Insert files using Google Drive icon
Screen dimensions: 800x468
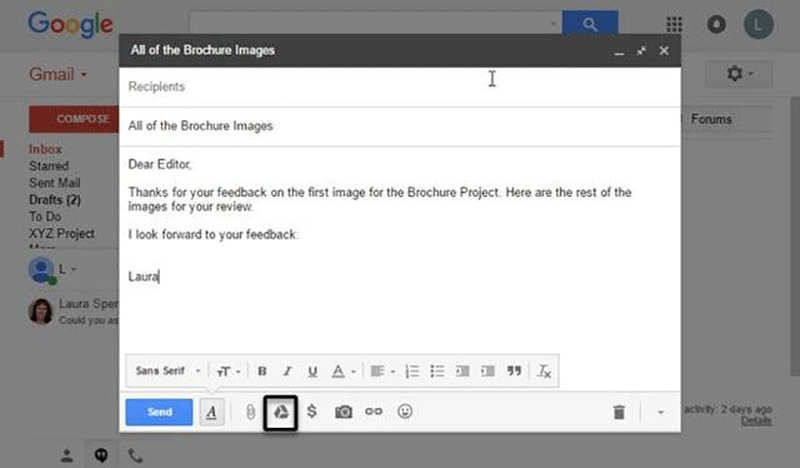click(x=282, y=412)
